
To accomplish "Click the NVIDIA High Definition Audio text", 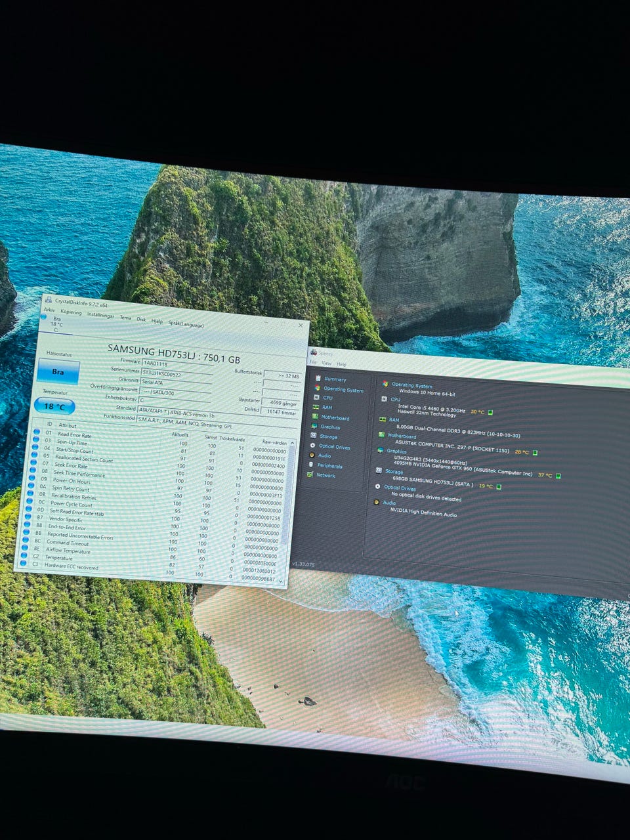I will point(423,512).
